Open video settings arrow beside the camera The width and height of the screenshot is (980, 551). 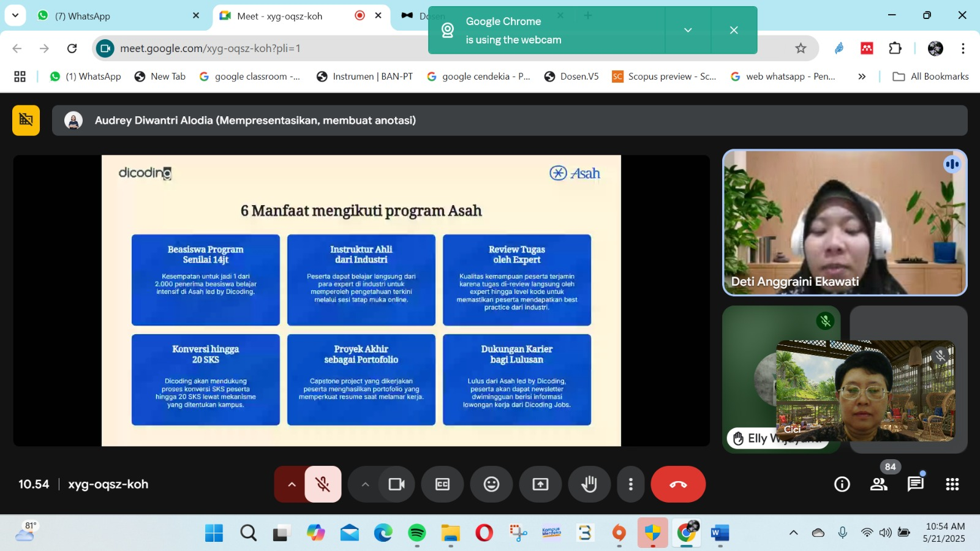coord(365,484)
